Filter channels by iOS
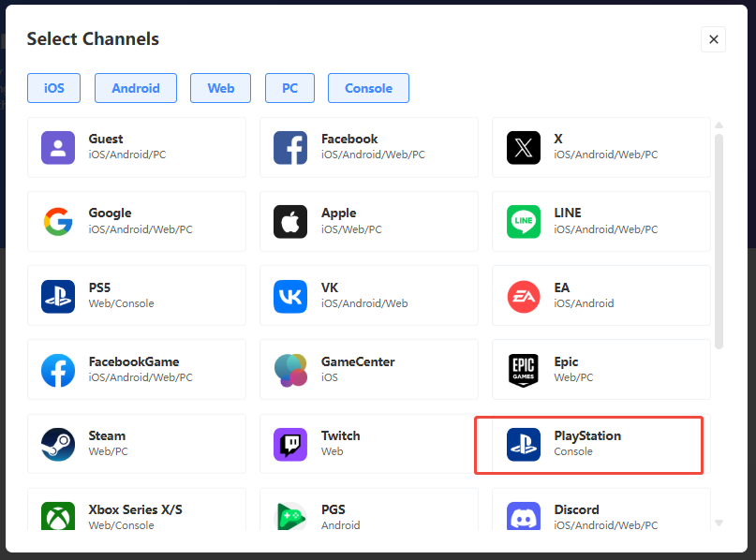This screenshot has width=756, height=560. [x=54, y=88]
